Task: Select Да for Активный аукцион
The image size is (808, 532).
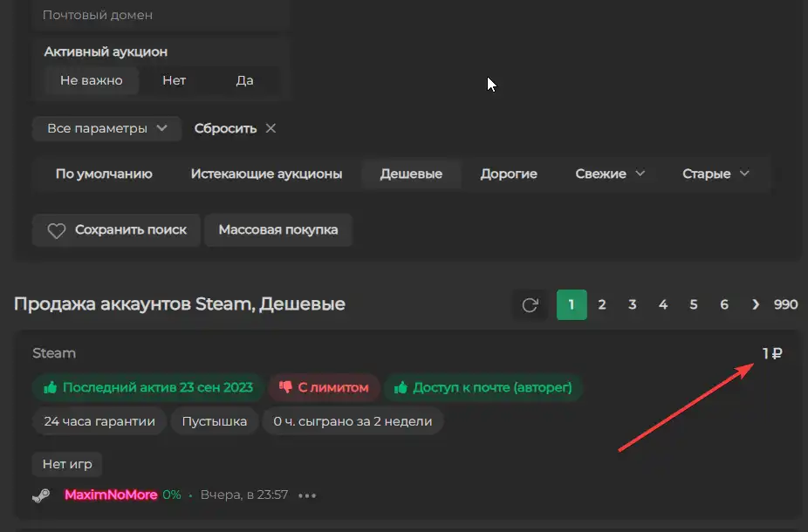Action: point(245,80)
